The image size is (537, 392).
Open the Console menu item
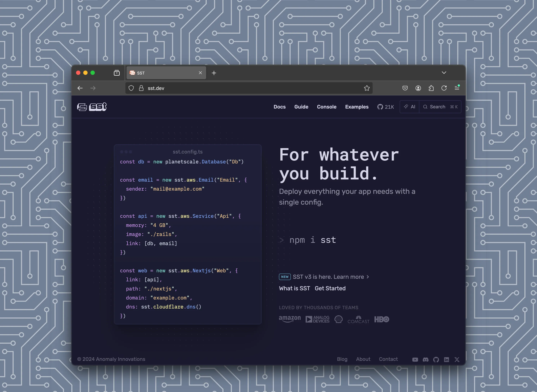tap(327, 107)
